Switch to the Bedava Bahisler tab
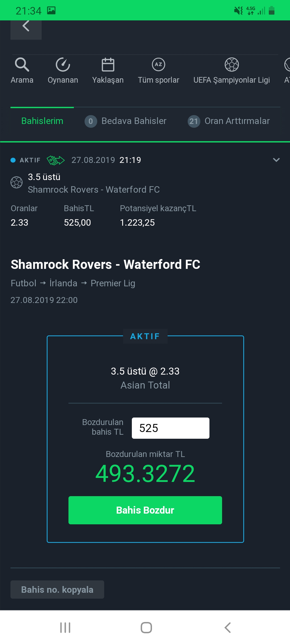This screenshot has height=644, width=290. click(126, 121)
